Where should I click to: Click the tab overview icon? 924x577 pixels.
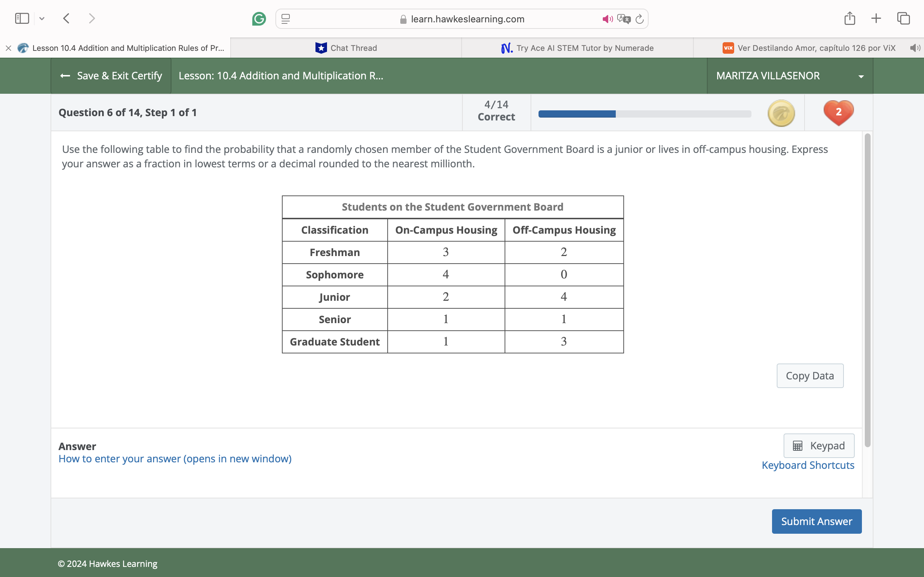point(903,18)
